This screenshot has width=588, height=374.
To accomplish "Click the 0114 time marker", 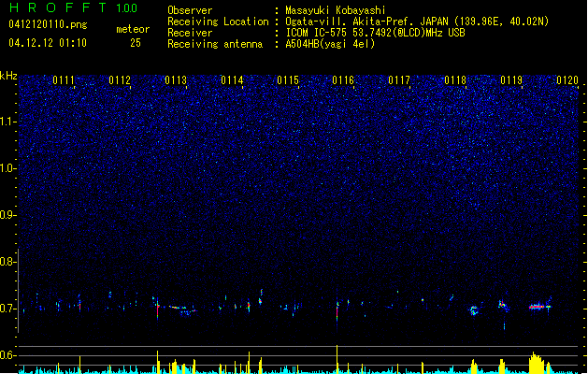I will (232, 80).
